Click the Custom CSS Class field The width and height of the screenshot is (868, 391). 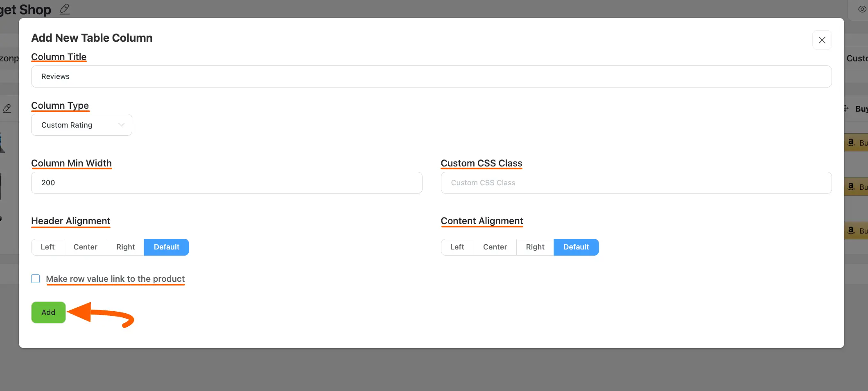click(x=635, y=183)
